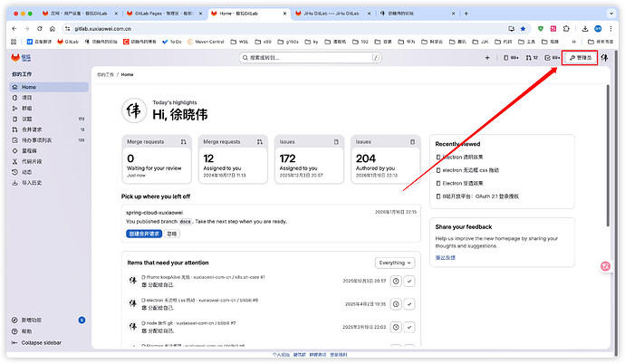
Task: Click the 创建合并请求 button
Action: pos(144,233)
